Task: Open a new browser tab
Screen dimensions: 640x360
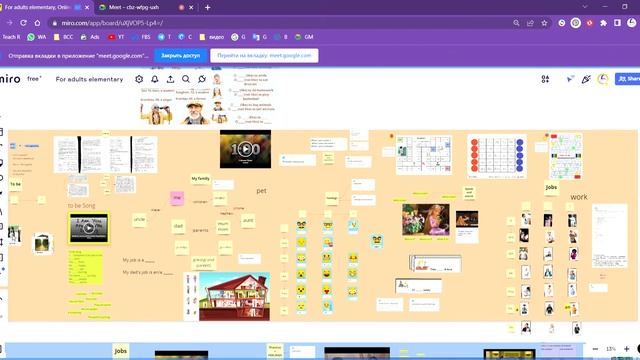Action: pyautogui.click(x=207, y=7)
